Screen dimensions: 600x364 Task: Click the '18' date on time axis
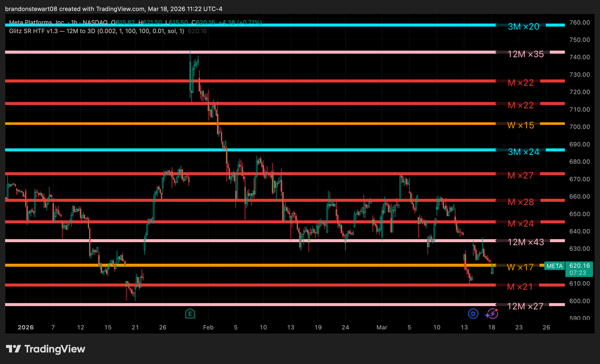pos(491,328)
